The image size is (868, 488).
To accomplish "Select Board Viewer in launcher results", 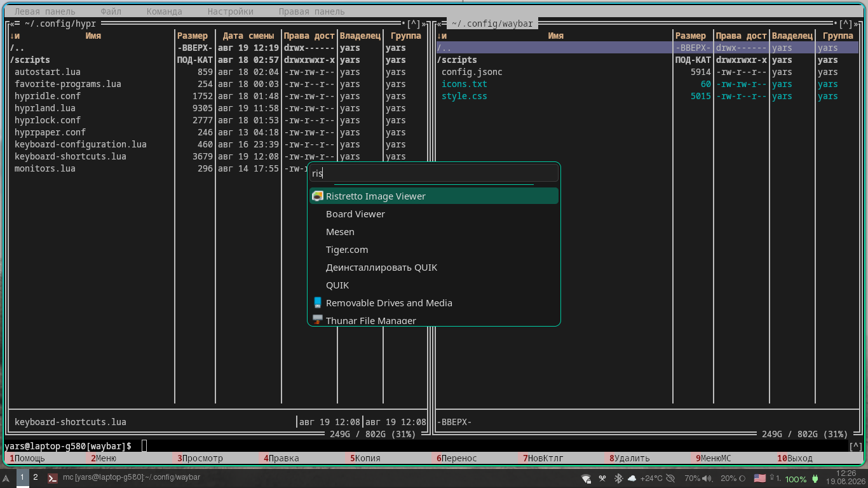I will coord(434,214).
